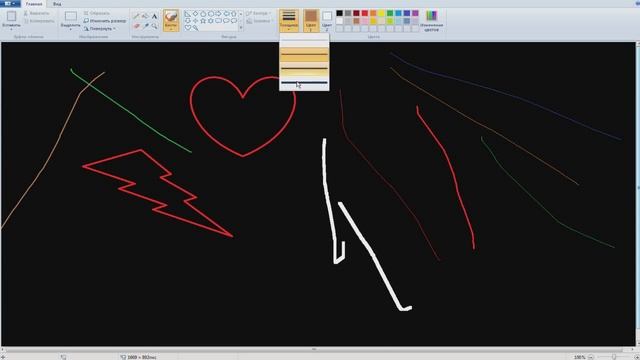Click the Paste clipboard icon
The width and height of the screenshot is (640, 360).
[11, 16]
